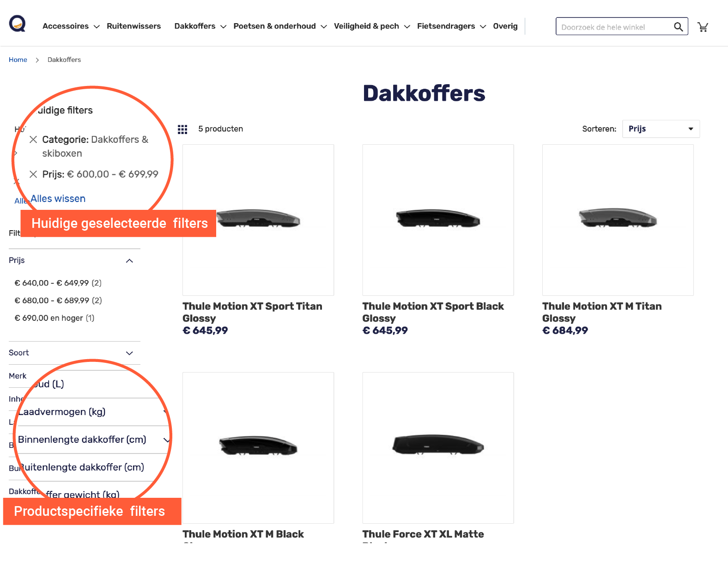Viewport: 728px width, 581px height.
Task: Click Thule Motion XT Sport Titan Glossy title
Action: click(x=252, y=312)
